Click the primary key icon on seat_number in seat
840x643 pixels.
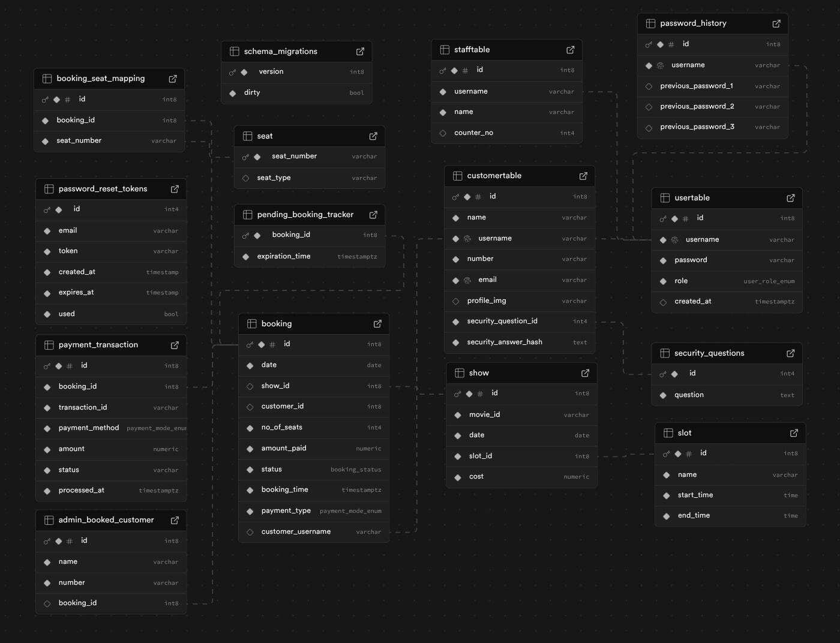(x=245, y=157)
